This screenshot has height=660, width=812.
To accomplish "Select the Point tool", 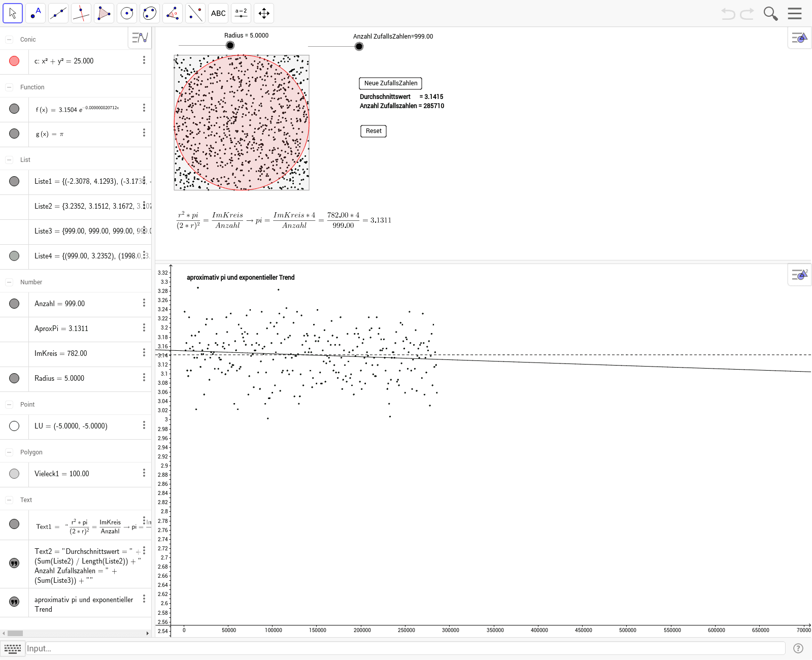I will pos(36,13).
